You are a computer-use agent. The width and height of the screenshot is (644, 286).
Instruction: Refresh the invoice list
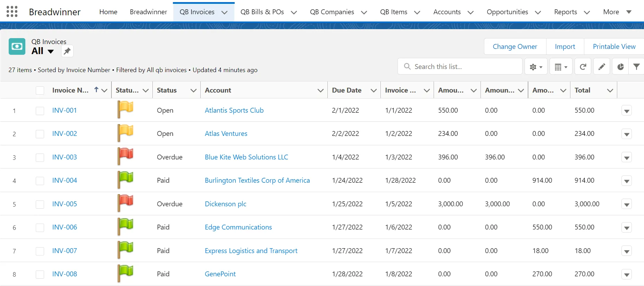coord(583,67)
